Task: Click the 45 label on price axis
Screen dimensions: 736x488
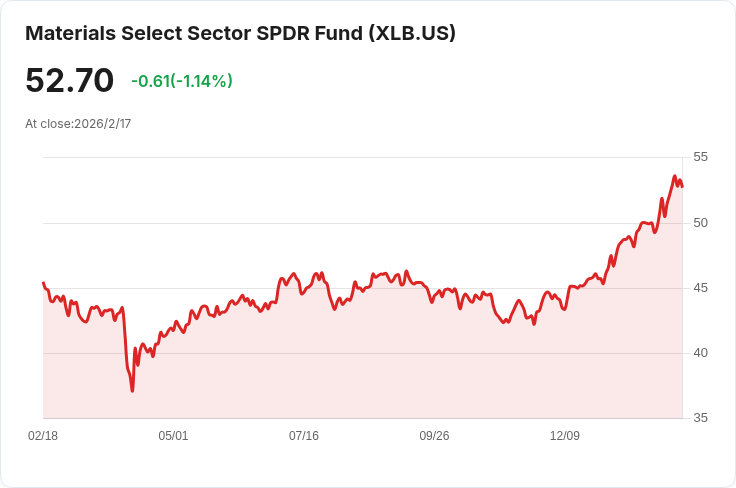Action: coord(700,288)
